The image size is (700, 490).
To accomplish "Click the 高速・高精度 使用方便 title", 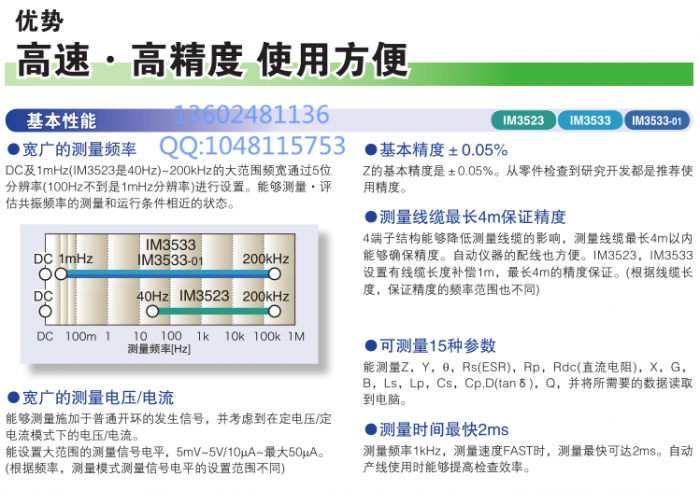I will [212, 59].
